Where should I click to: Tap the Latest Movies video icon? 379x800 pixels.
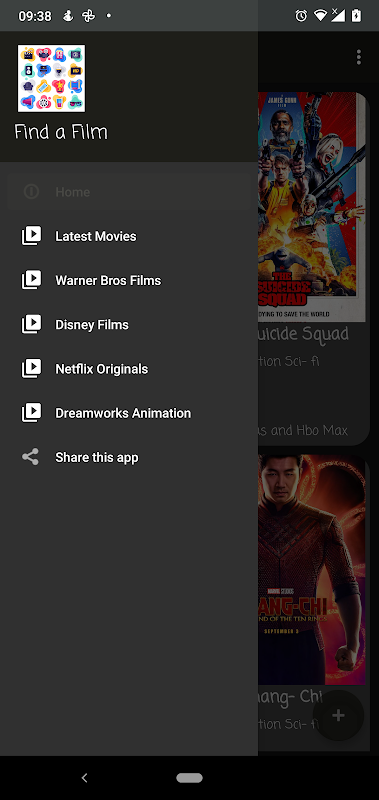pyautogui.click(x=31, y=236)
